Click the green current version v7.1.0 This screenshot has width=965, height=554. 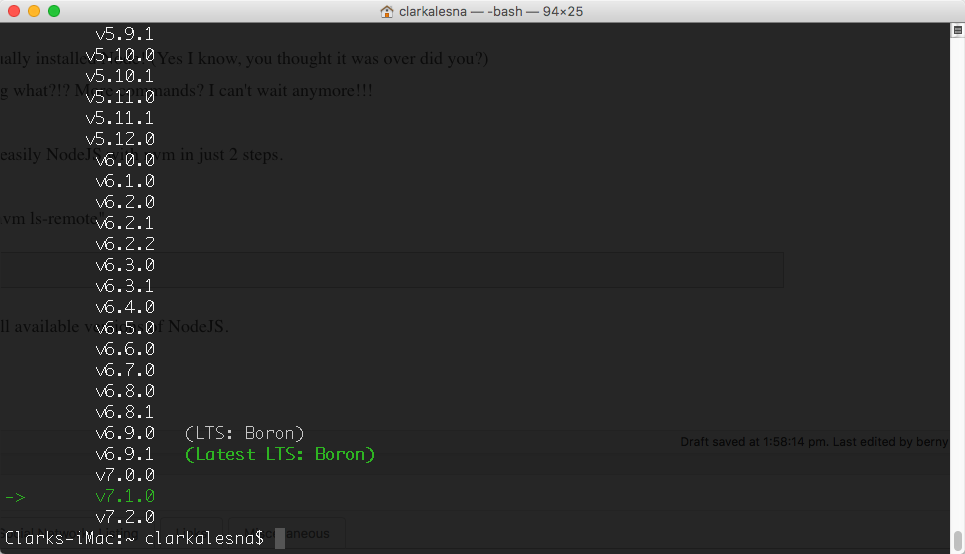tap(124, 496)
